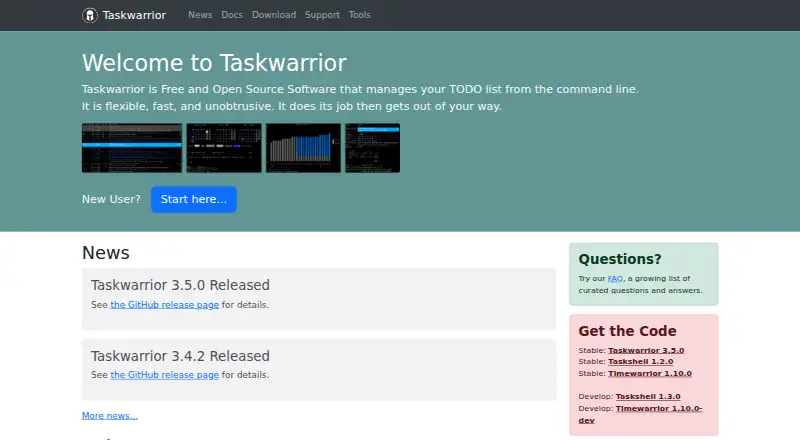800x440 pixels.
Task: Follow the More news... link
Action: pyautogui.click(x=110, y=415)
